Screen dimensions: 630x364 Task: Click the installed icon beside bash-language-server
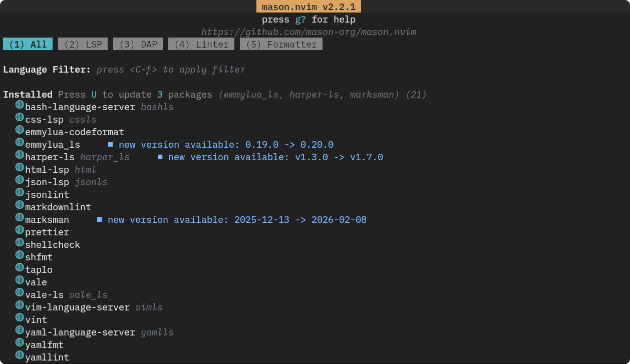point(20,105)
